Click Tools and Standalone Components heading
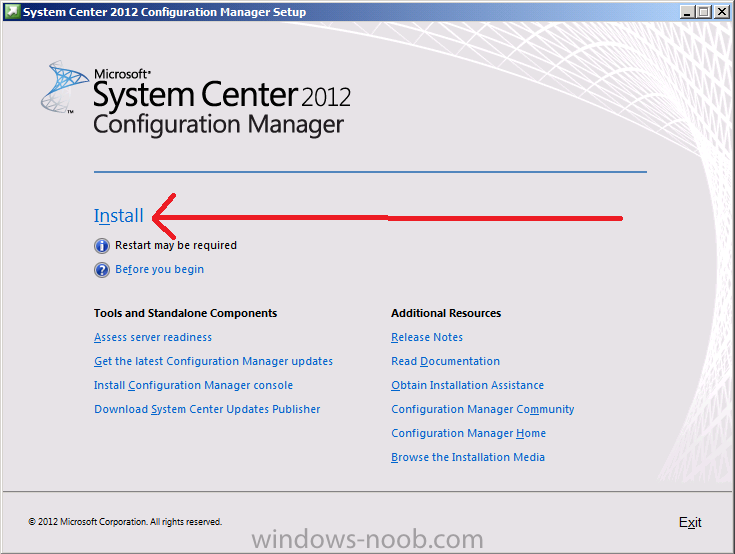Screen dimensions: 735x554 [185, 313]
